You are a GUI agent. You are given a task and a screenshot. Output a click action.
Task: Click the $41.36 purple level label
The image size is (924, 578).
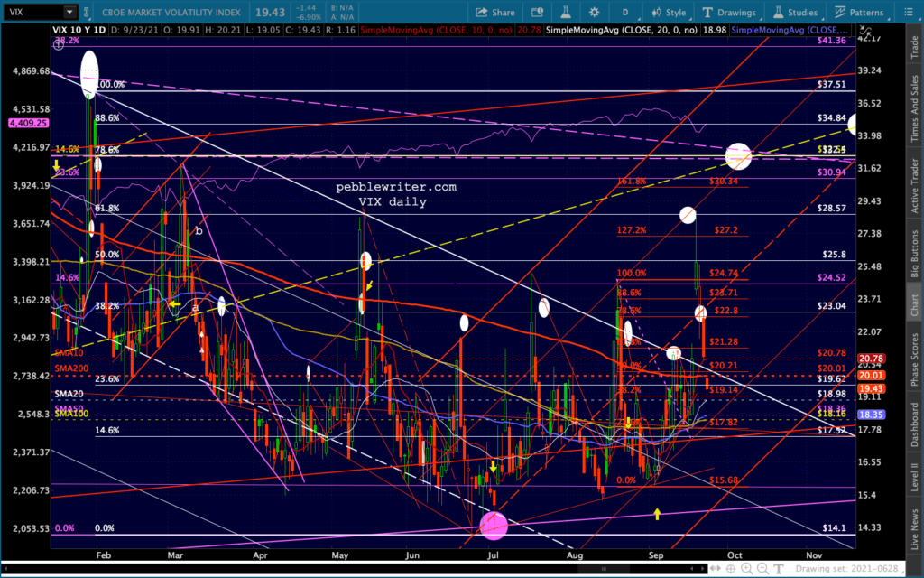tap(831, 41)
